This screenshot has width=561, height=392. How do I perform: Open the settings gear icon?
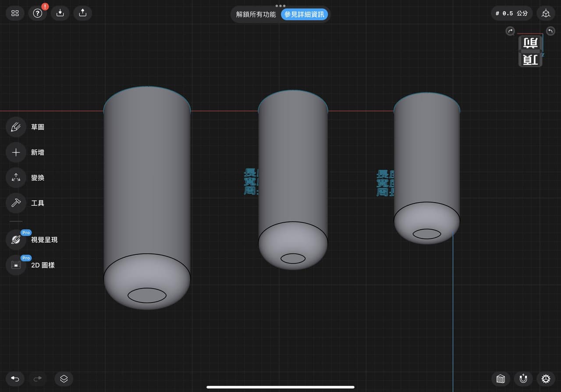pyautogui.click(x=546, y=378)
